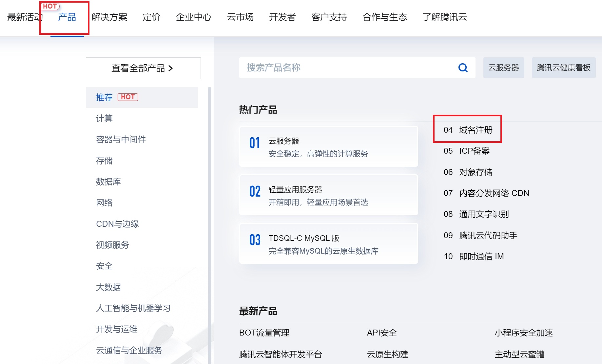Select the 推荐 HOT category
602x364 pixels.
coord(142,97)
